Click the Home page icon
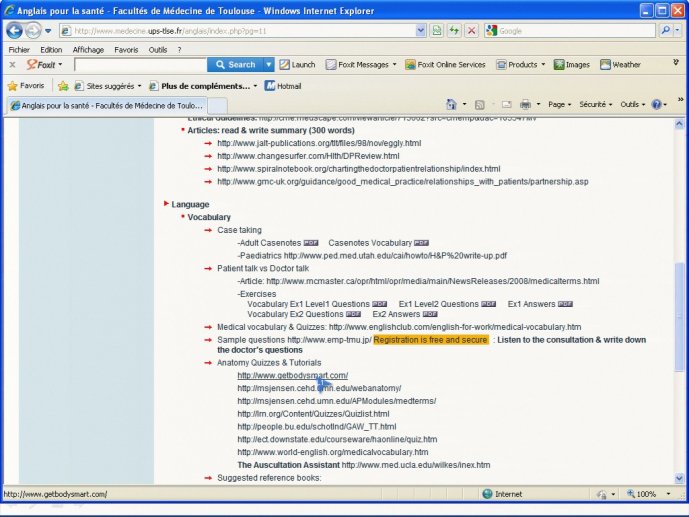This screenshot has height=517, width=689. pos(451,105)
